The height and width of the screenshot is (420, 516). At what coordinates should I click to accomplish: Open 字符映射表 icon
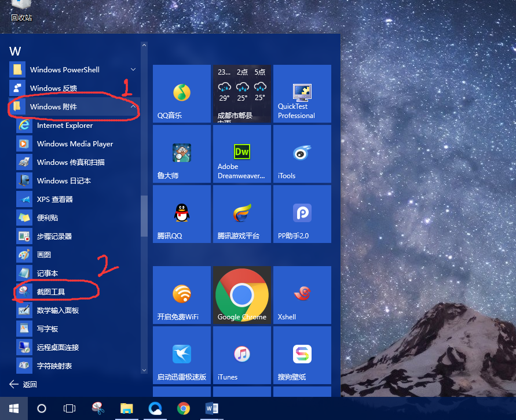24,366
